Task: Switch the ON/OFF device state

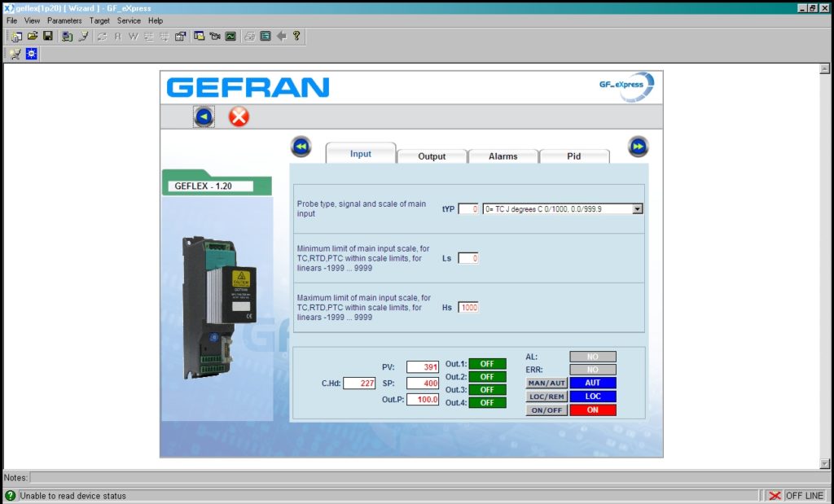Action: point(546,410)
